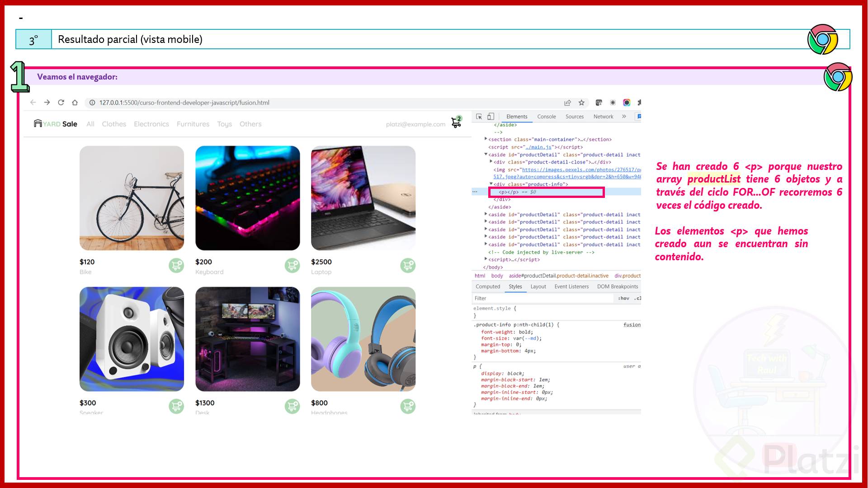
Task: Filter products by Toys
Action: click(x=224, y=124)
